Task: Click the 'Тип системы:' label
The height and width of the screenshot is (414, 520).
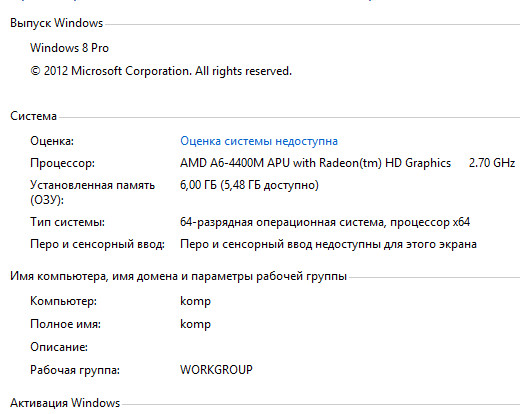Action: (x=67, y=222)
